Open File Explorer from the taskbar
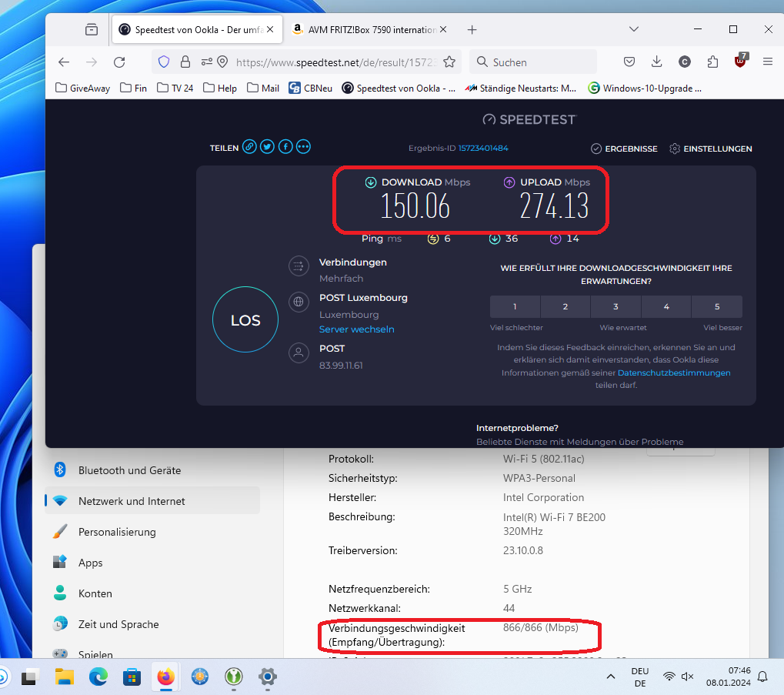 (x=65, y=677)
